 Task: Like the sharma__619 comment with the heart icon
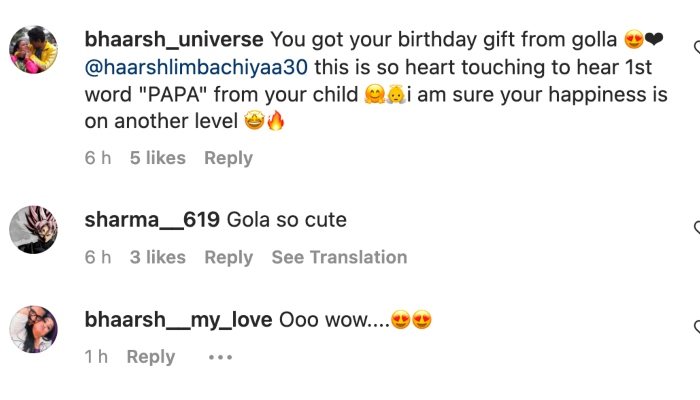[696, 228]
